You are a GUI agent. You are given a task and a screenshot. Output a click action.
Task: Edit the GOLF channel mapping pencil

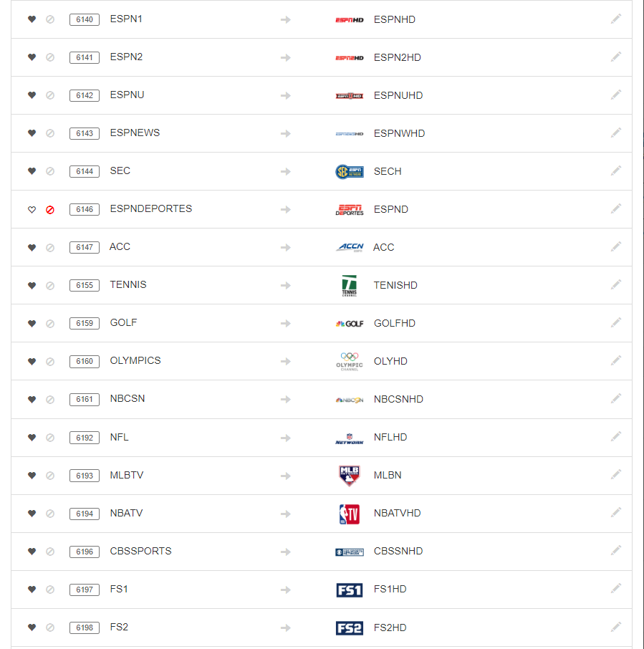pos(616,322)
